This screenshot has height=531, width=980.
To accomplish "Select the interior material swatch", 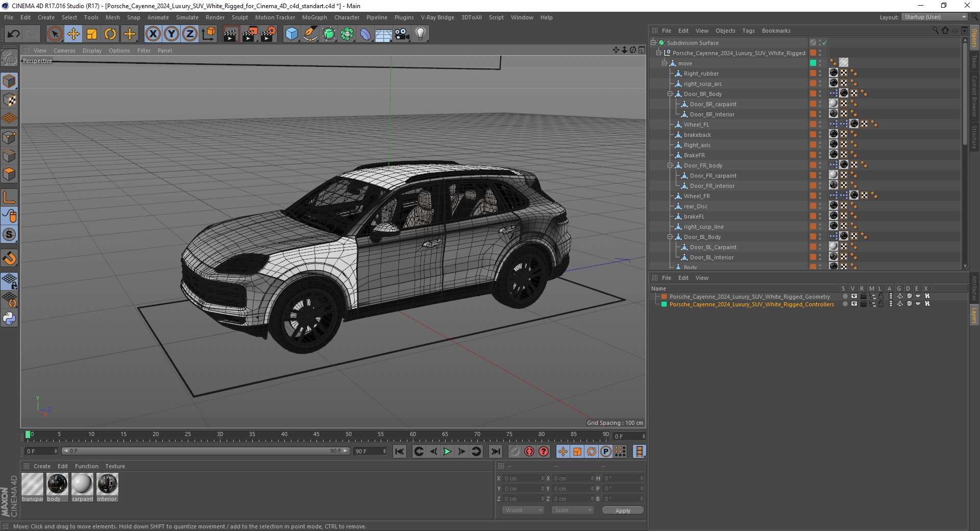I will 107,487.
